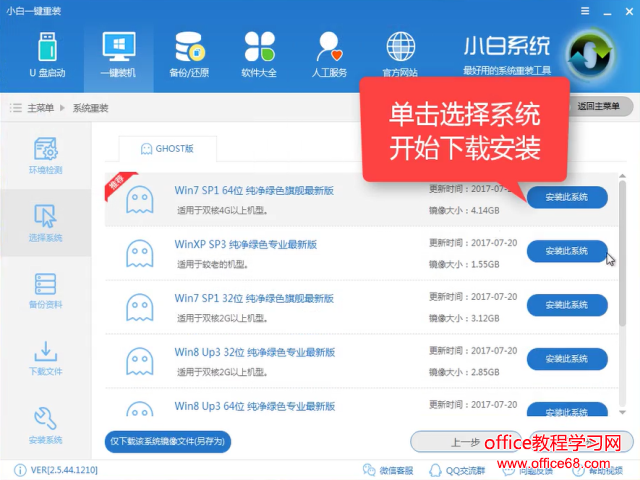The image size is (640, 480).
Task: Go to 备份资料 step in sidebar
Action: click(x=45, y=291)
